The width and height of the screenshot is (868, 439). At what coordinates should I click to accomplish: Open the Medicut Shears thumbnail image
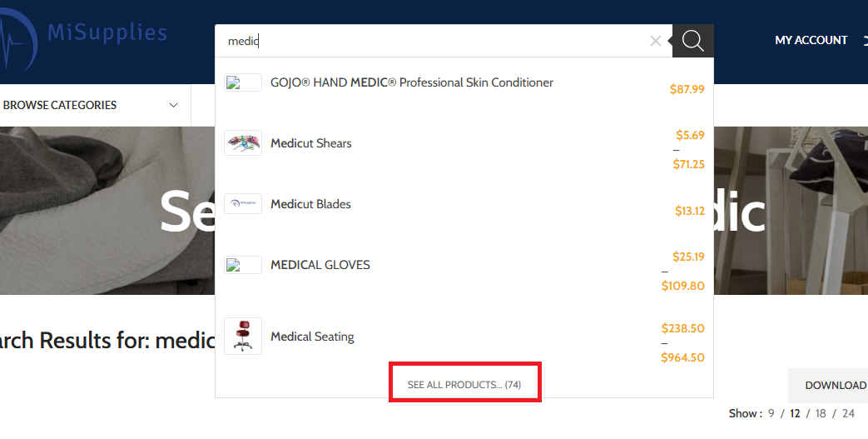[243, 143]
